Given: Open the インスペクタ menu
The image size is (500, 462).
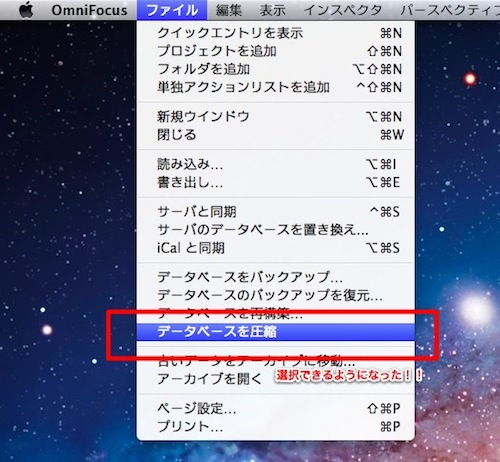Looking at the screenshot, I should [x=343, y=10].
